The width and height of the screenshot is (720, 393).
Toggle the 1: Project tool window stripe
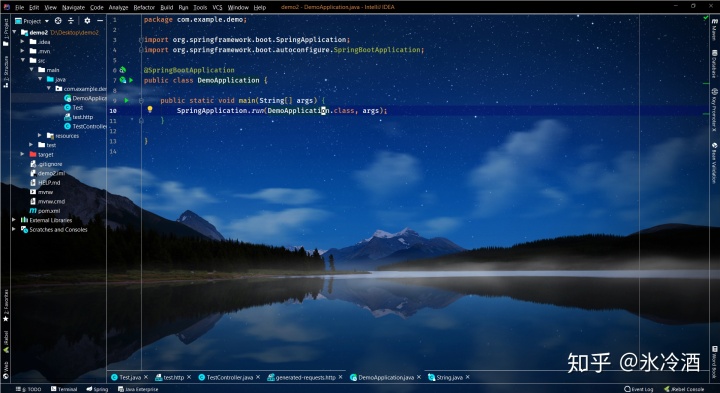6,33
